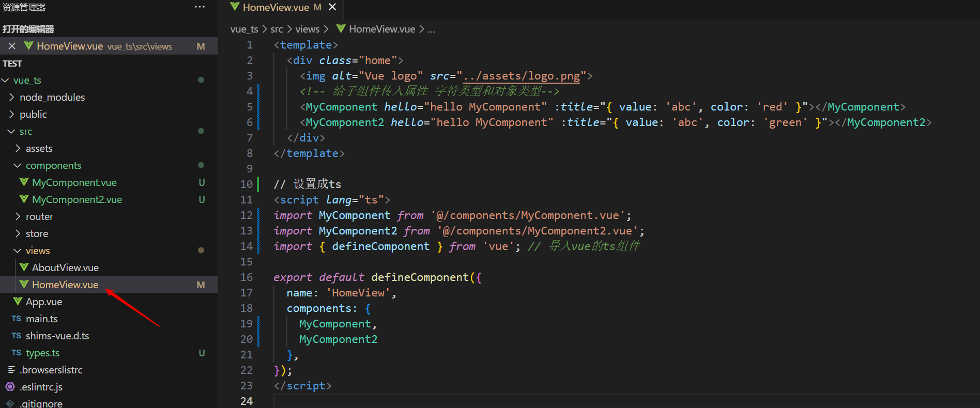
Task: Open MyComponent2.vue from the tree
Action: (x=77, y=199)
